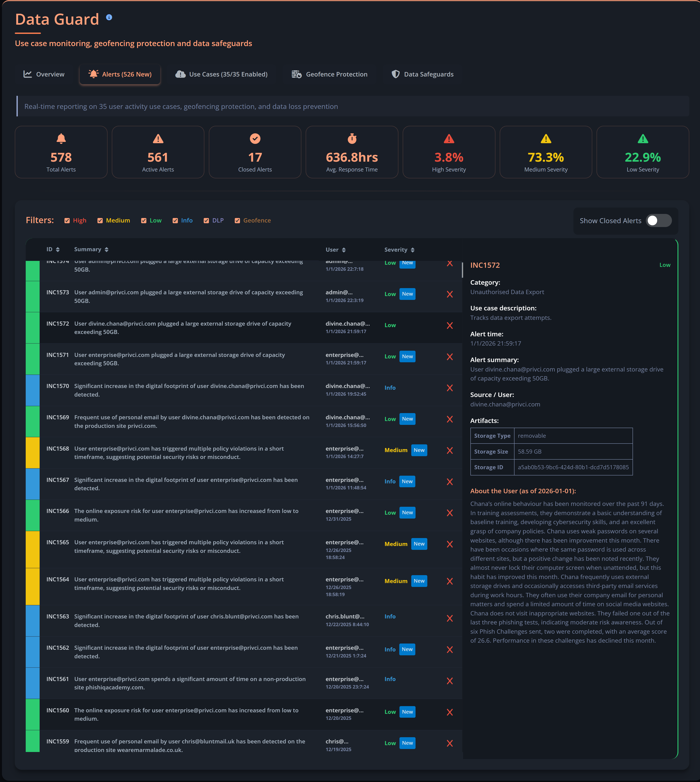Click the red triangle icon above High Severity
The height and width of the screenshot is (782, 700).
tap(449, 139)
